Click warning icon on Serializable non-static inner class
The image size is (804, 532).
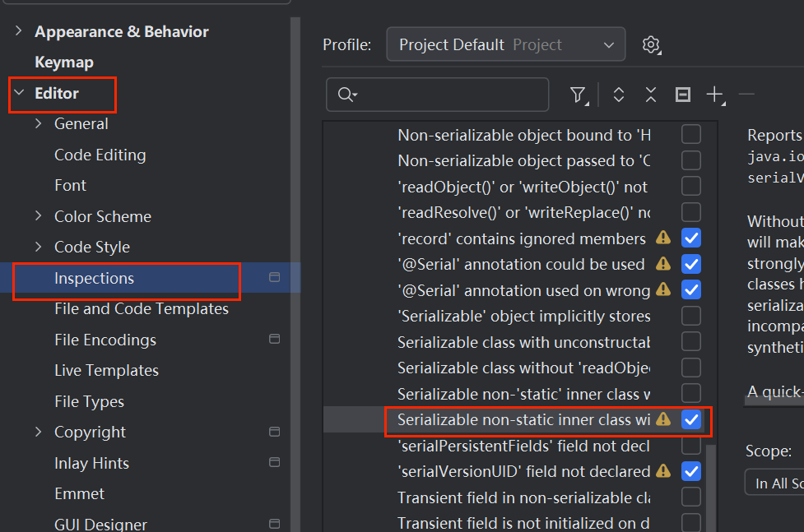click(x=663, y=419)
